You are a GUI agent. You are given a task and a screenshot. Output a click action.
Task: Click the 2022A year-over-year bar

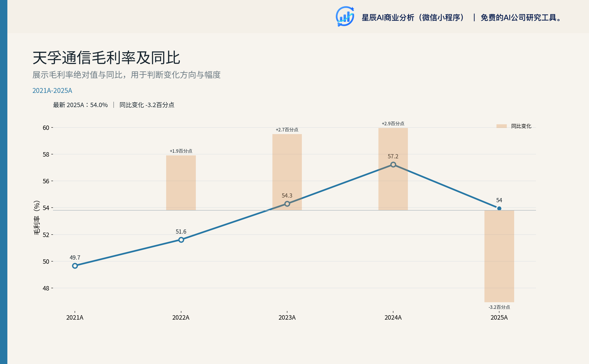pos(181,183)
